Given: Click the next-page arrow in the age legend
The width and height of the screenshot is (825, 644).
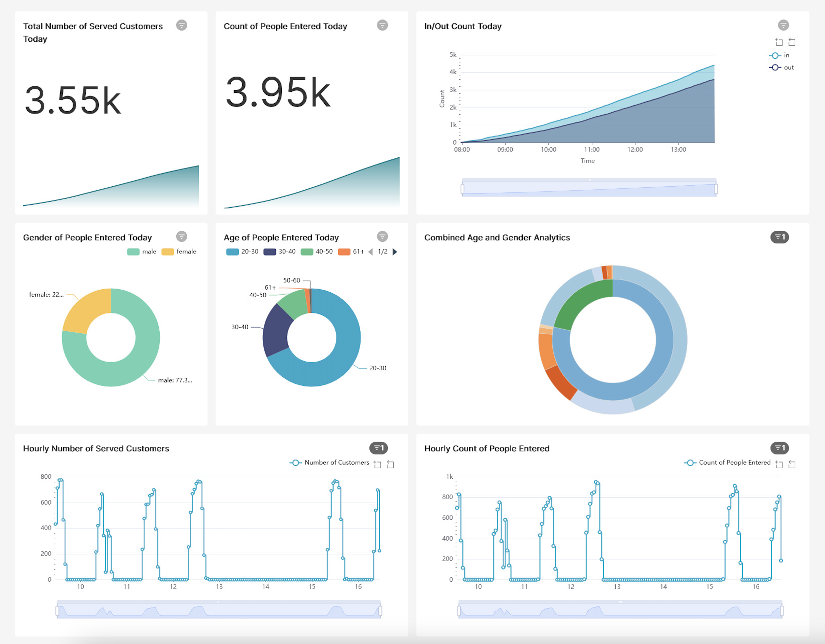Looking at the screenshot, I should point(395,251).
